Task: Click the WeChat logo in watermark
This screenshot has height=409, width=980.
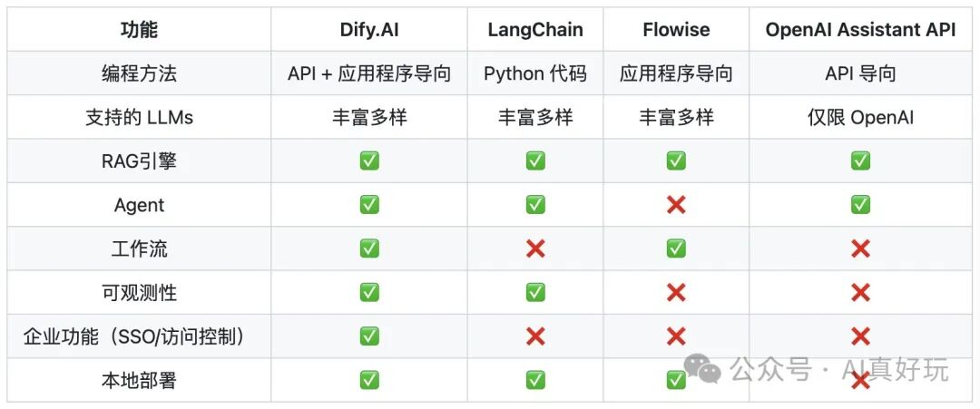Action: coord(702,367)
